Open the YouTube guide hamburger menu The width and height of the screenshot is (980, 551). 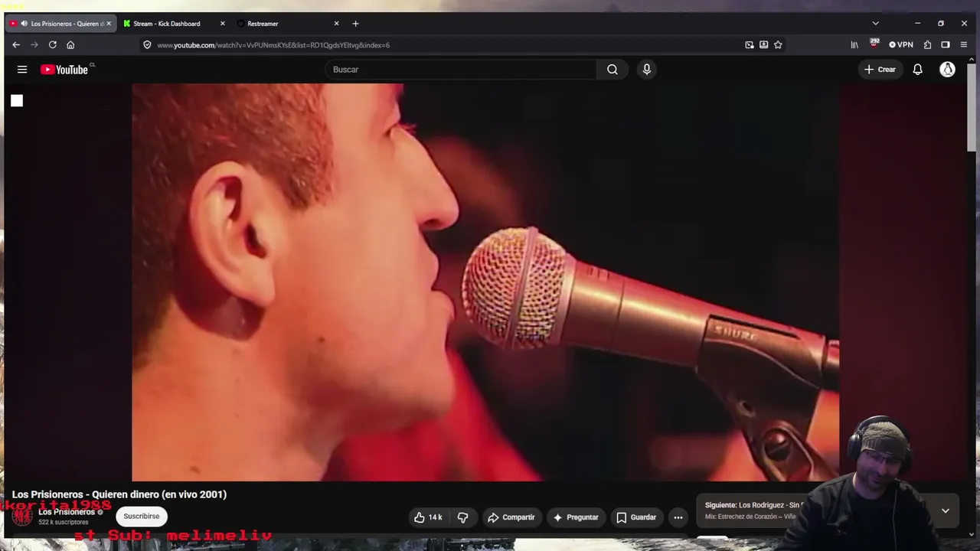point(22,70)
